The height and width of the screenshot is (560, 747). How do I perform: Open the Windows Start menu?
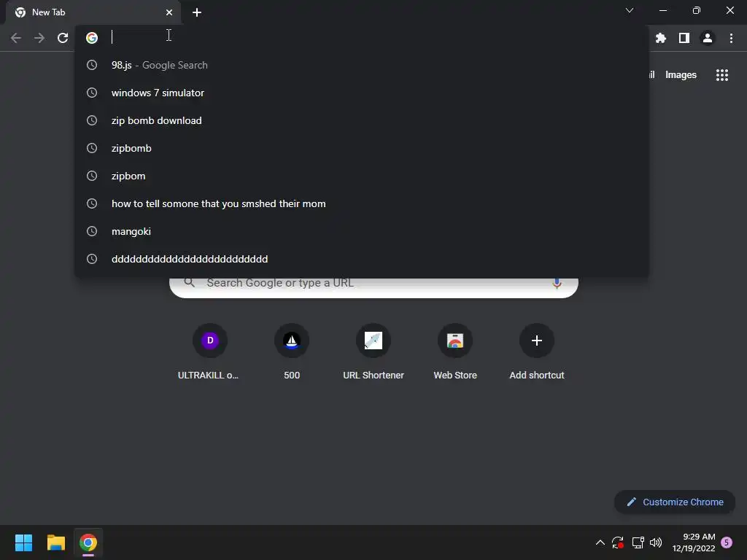tap(23, 542)
